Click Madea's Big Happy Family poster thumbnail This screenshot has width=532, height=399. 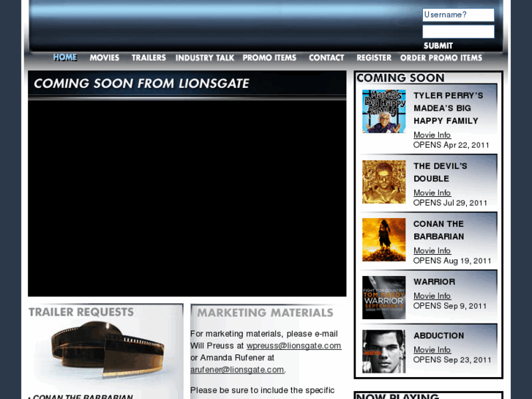point(383,111)
